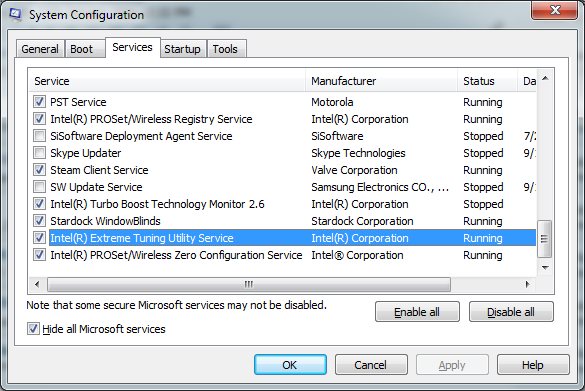Go to the Startup tab

(x=182, y=49)
